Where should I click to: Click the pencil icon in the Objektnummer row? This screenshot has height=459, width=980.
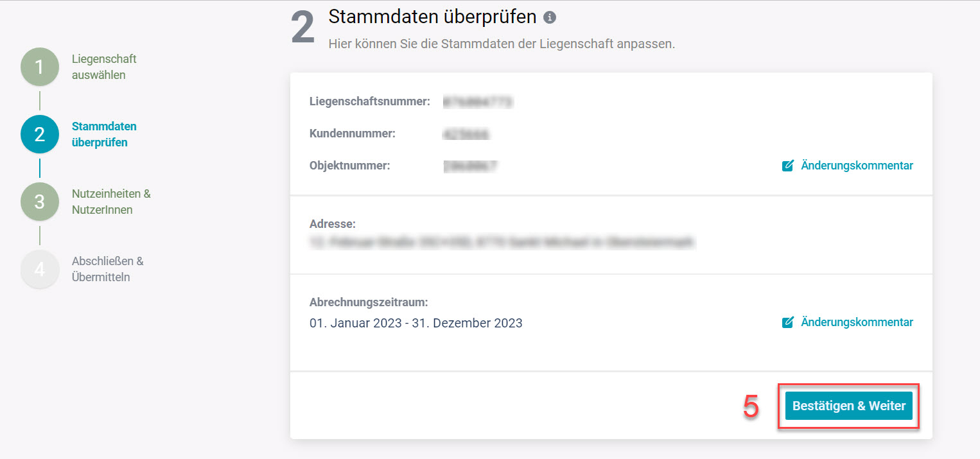[788, 166]
